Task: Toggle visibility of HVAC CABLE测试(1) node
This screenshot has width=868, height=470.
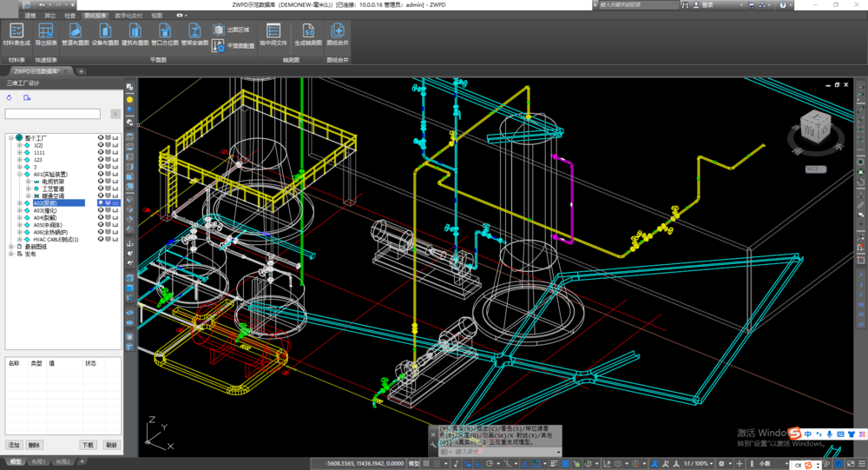Action: pyautogui.click(x=101, y=239)
